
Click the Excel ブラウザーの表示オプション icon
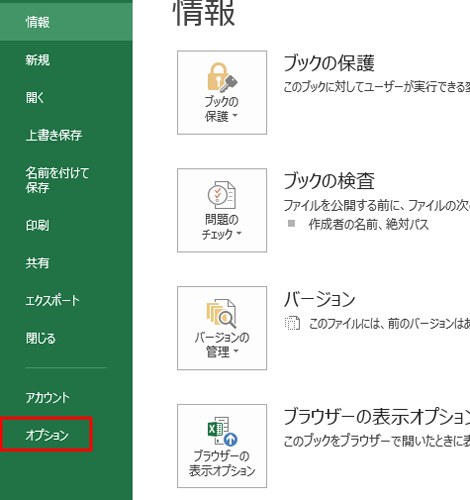(x=222, y=431)
